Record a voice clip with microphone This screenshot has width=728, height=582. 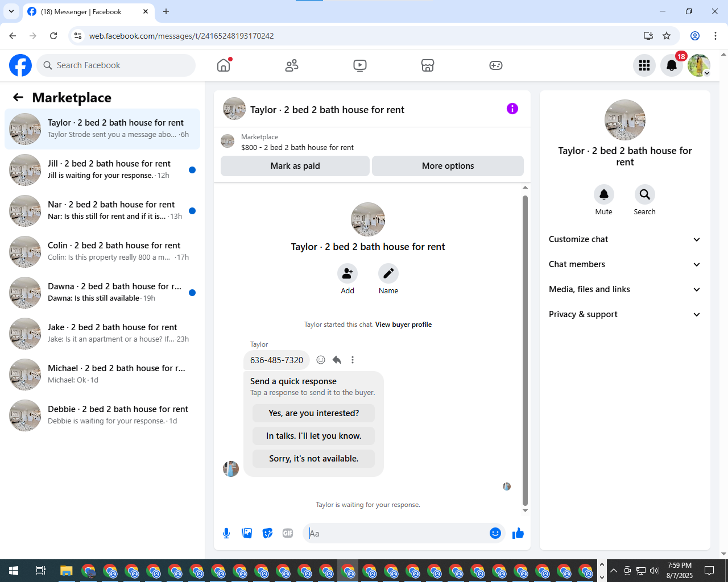[226, 533]
